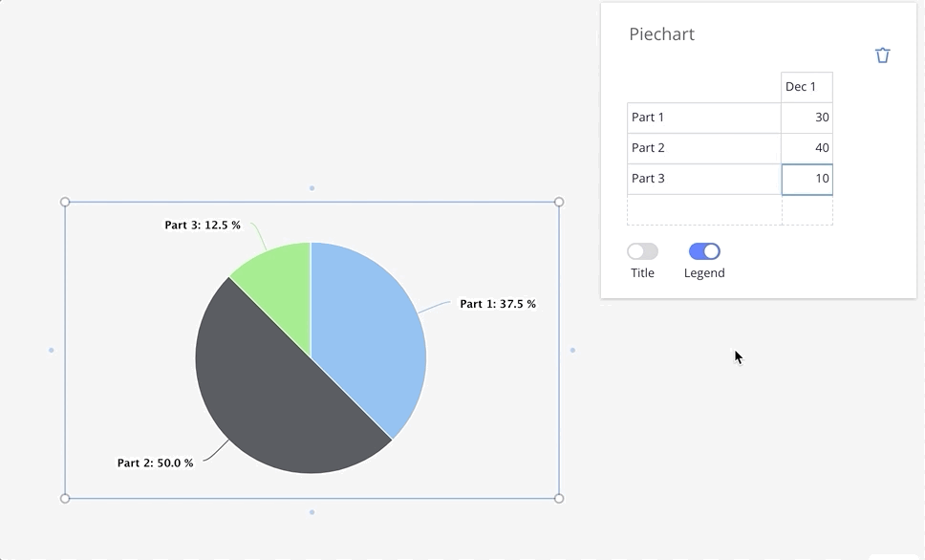This screenshot has width=925, height=560.
Task: Click the value cell containing 10
Action: [x=807, y=179]
